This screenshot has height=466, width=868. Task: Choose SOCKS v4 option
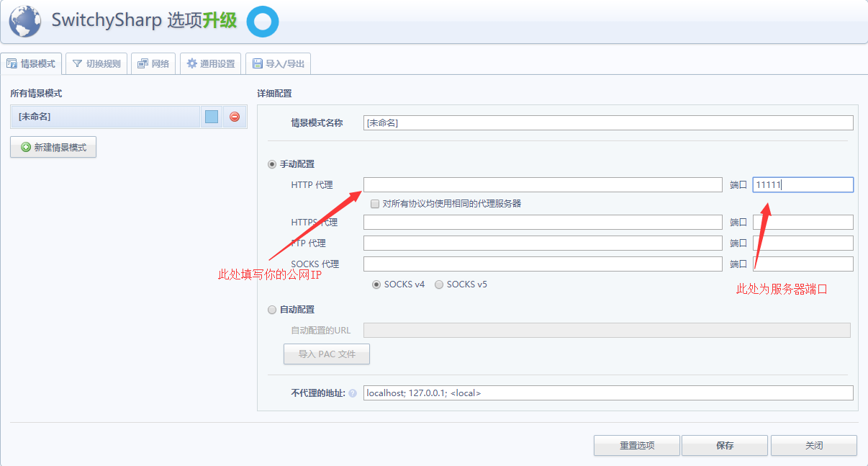tap(376, 284)
